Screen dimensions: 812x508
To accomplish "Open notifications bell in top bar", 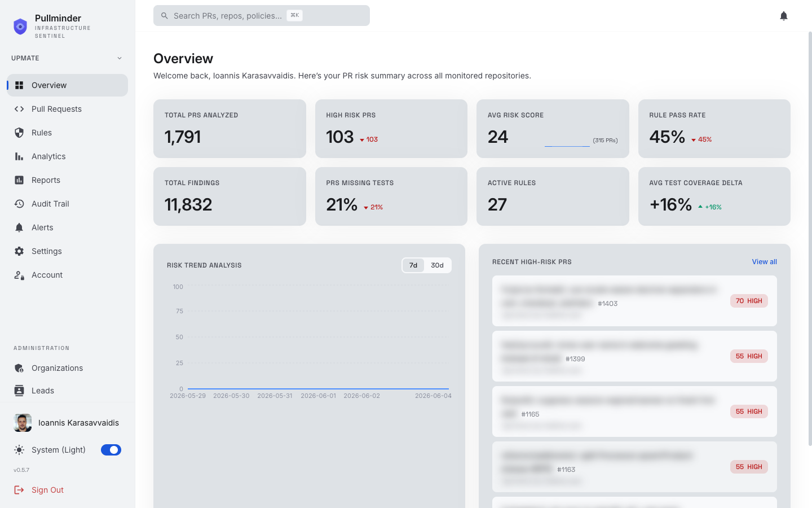I will coord(784,16).
